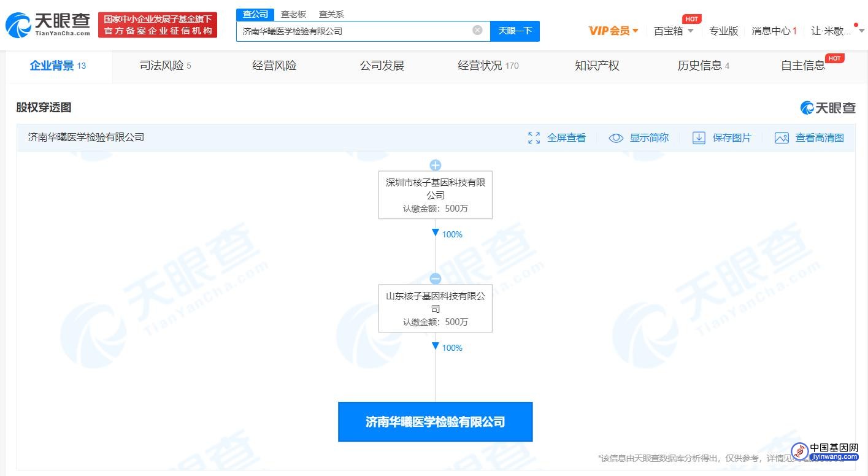Screen dimensions: 868x476
Task: Toggle the 显示简称 eye icon
Action: point(616,138)
